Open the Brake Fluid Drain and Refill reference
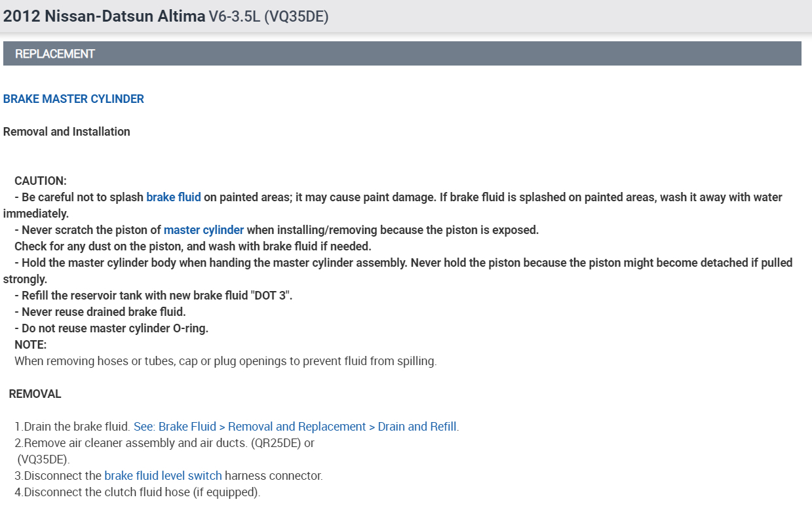 (296, 427)
